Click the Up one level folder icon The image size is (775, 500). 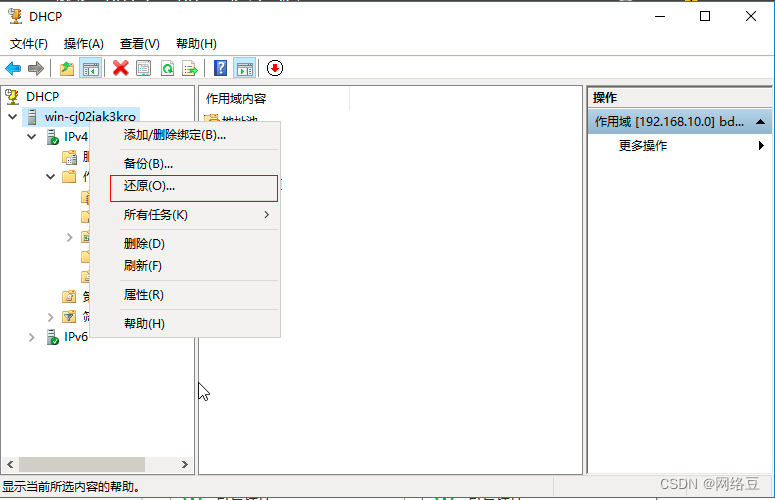[67, 68]
